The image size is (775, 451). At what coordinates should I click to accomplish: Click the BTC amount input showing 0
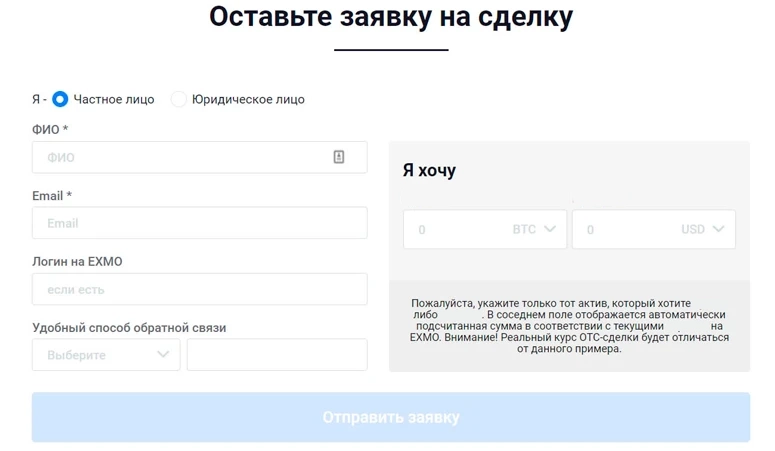tap(455, 229)
